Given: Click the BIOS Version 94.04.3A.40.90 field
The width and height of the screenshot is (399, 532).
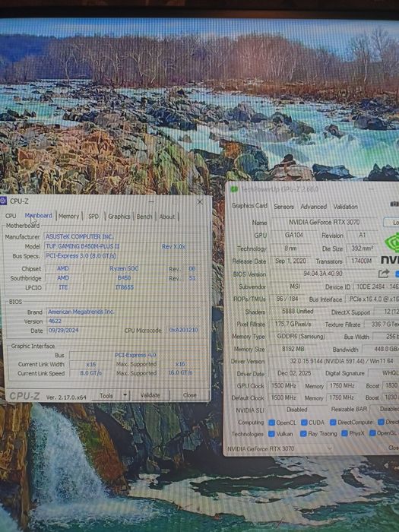Looking at the screenshot, I should [323, 274].
